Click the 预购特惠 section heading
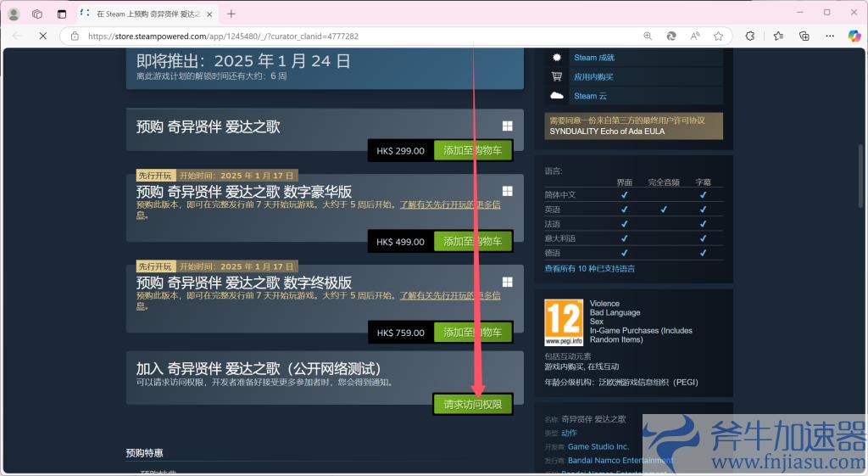The height and width of the screenshot is (476, 868). coord(144,453)
